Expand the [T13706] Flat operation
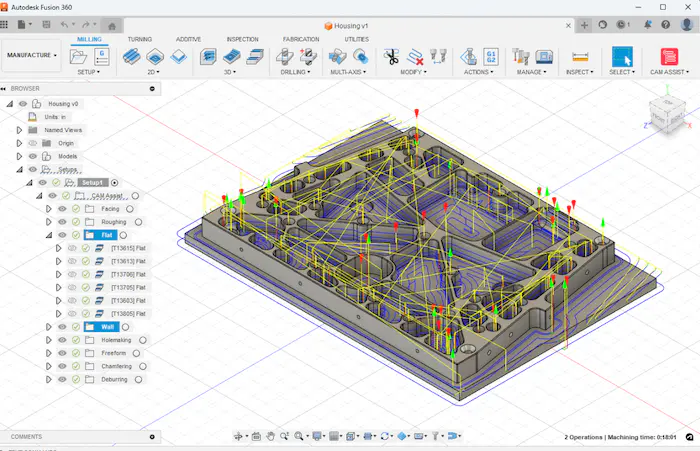The height and width of the screenshot is (451, 700). 58,274
